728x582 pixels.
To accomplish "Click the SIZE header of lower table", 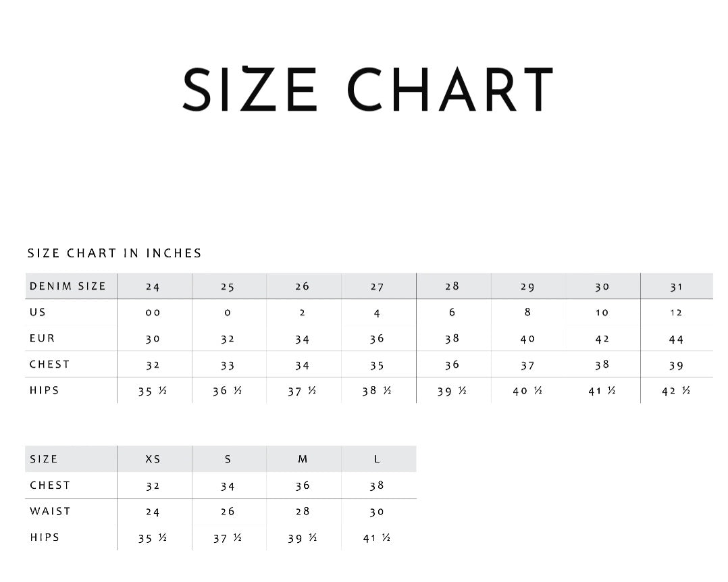I will pyautogui.click(x=44, y=459).
